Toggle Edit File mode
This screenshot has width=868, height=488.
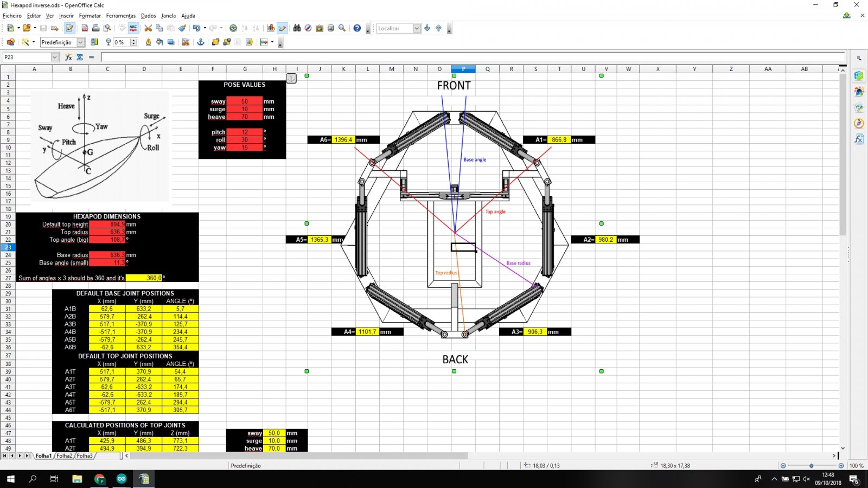[69, 28]
